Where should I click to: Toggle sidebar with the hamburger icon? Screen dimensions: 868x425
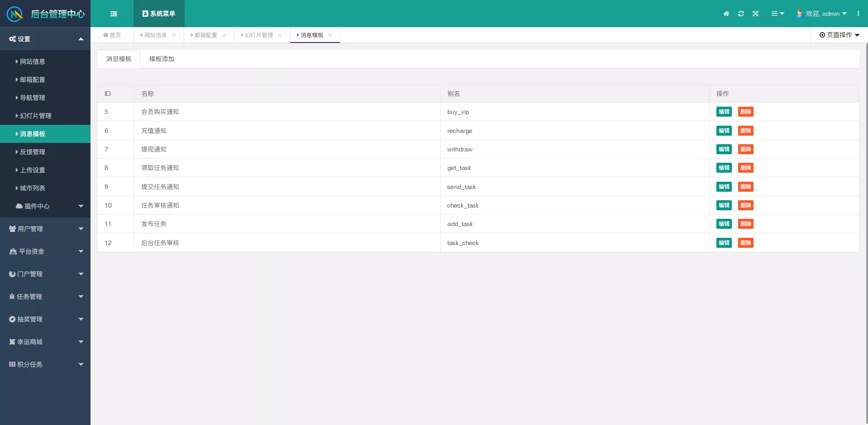(x=114, y=14)
